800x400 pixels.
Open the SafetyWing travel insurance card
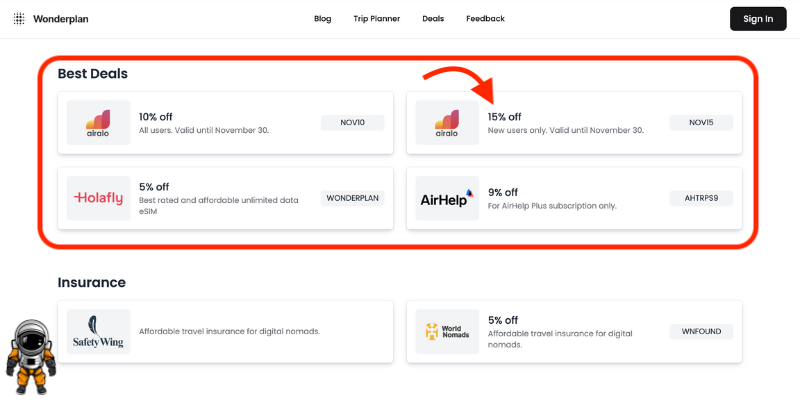pos(226,332)
